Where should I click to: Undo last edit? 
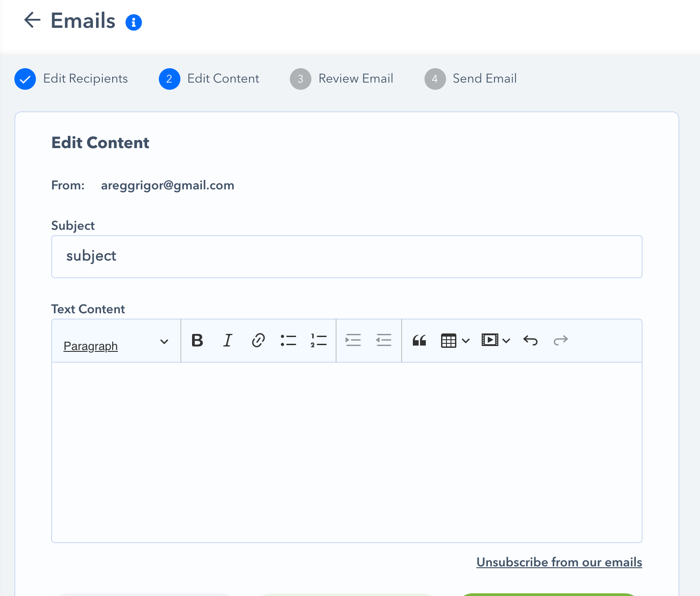(x=530, y=341)
